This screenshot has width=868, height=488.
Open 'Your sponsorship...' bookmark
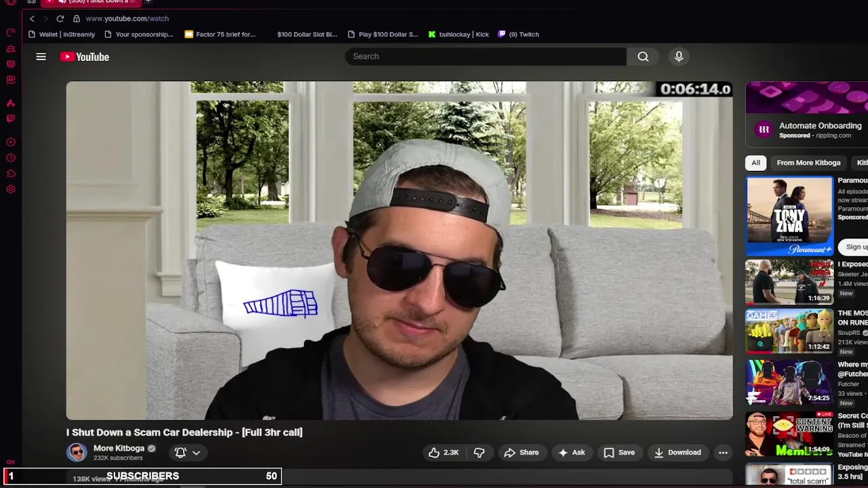139,35
